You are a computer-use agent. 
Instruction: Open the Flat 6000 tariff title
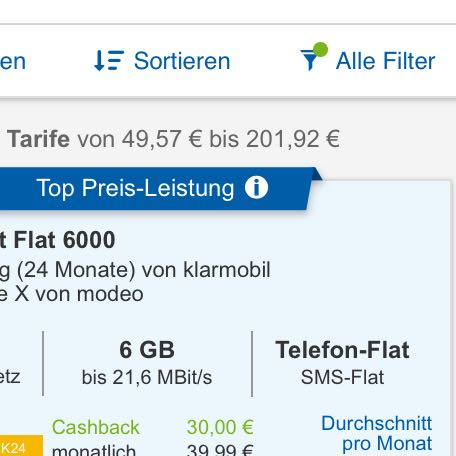tap(57, 240)
